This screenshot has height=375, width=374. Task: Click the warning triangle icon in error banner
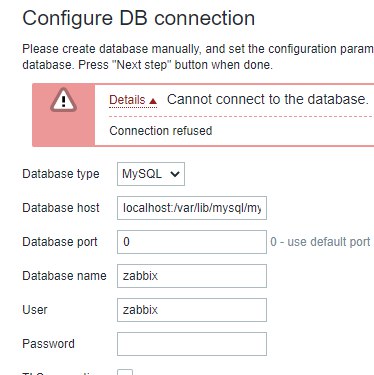coord(63,100)
